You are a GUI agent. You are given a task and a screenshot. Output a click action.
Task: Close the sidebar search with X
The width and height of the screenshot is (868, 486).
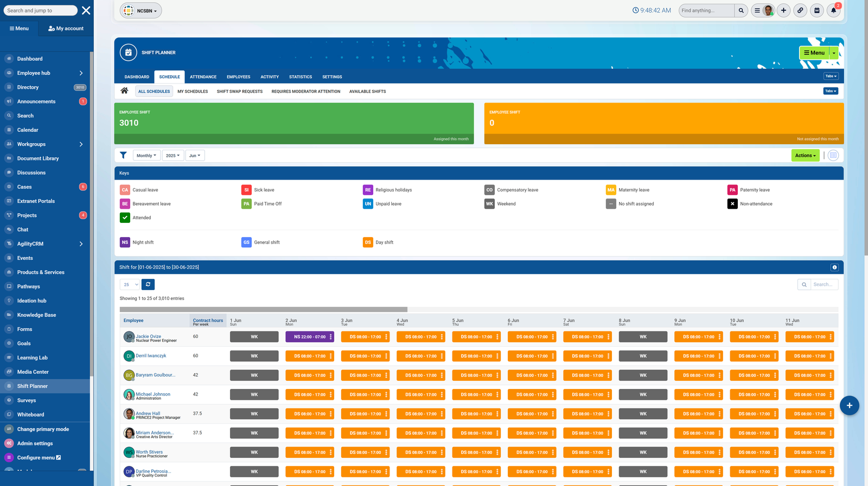86,10
